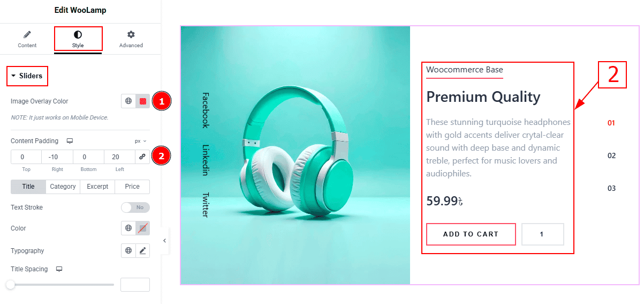Image resolution: width=644 pixels, height=304 pixels.
Task: Collapse the editor panel with arrow handle
Action: [x=164, y=241]
